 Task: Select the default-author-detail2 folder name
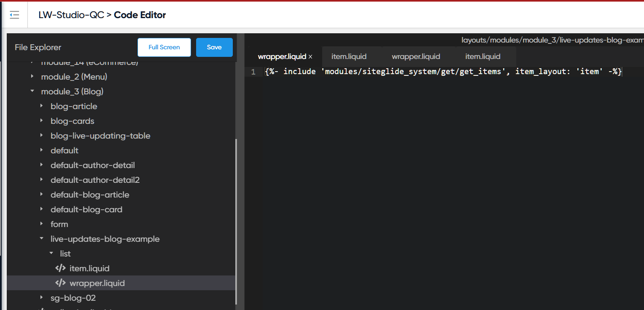point(95,180)
